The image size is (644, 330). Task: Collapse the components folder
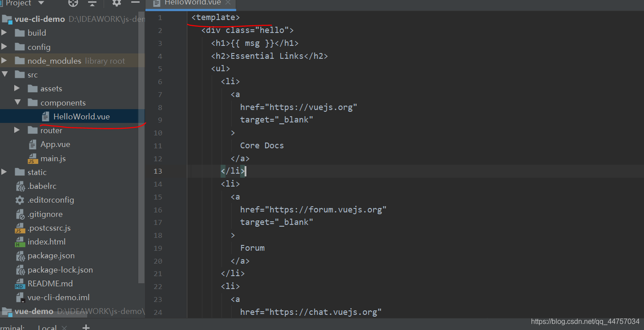[17, 102]
